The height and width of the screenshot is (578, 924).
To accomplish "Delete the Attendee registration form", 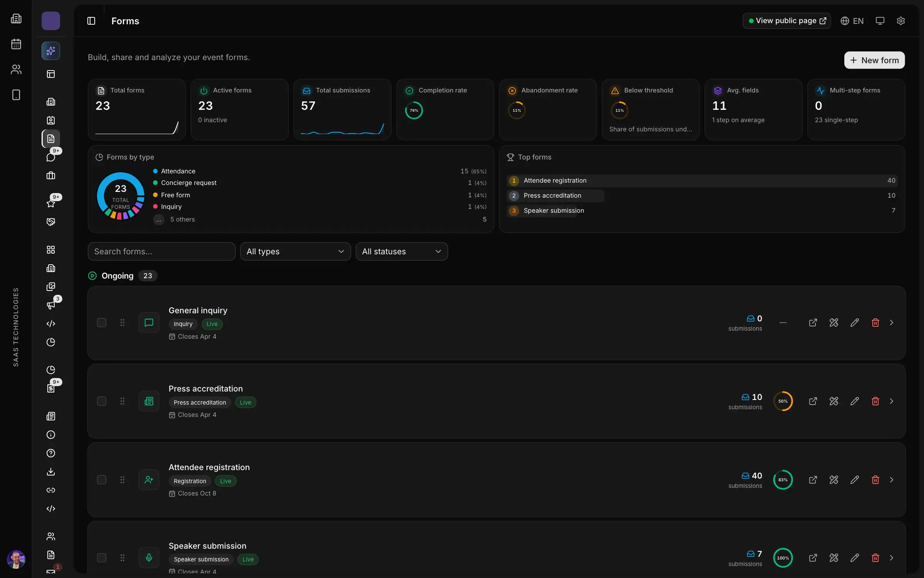I will pyautogui.click(x=875, y=480).
